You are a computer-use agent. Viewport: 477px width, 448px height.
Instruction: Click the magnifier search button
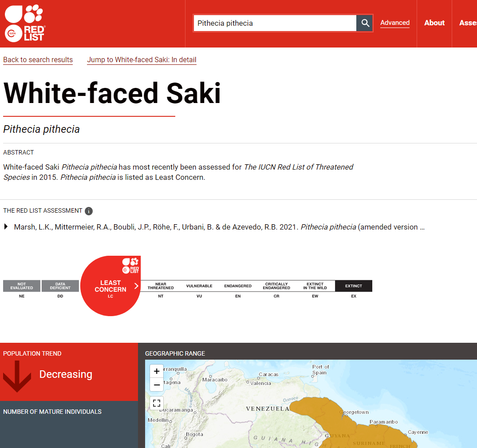tap(365, 23)
